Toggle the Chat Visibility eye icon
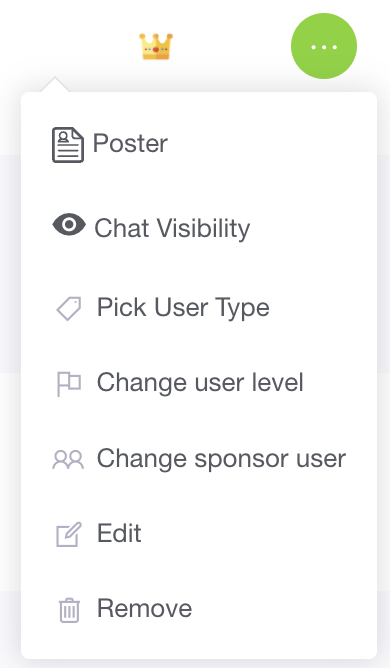This screenshot has height=668, width=390. click(x=69, y=224)
